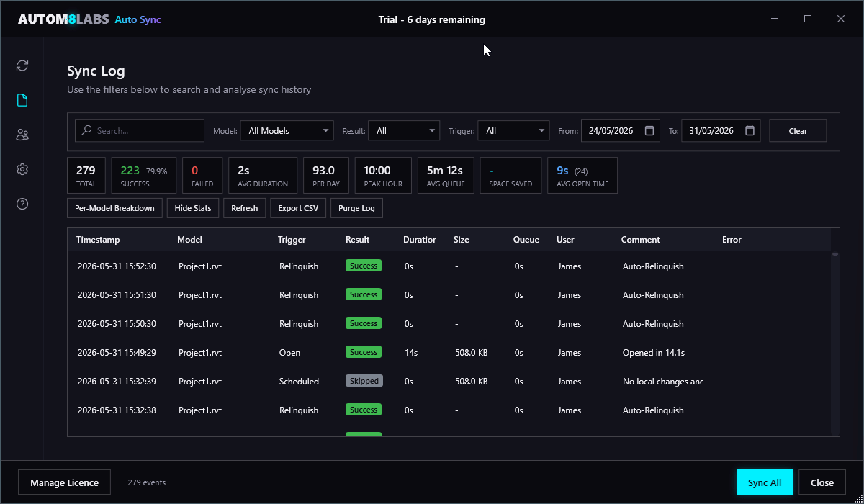This screenshot has height=504, width=864.
Task: Sort by Comment column header
Action: click(x=640, y=240)
